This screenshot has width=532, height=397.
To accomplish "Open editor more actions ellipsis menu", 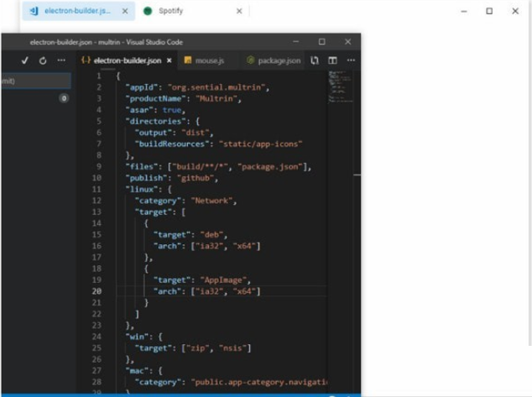I will pyautogui.click(x=351, y=60).
